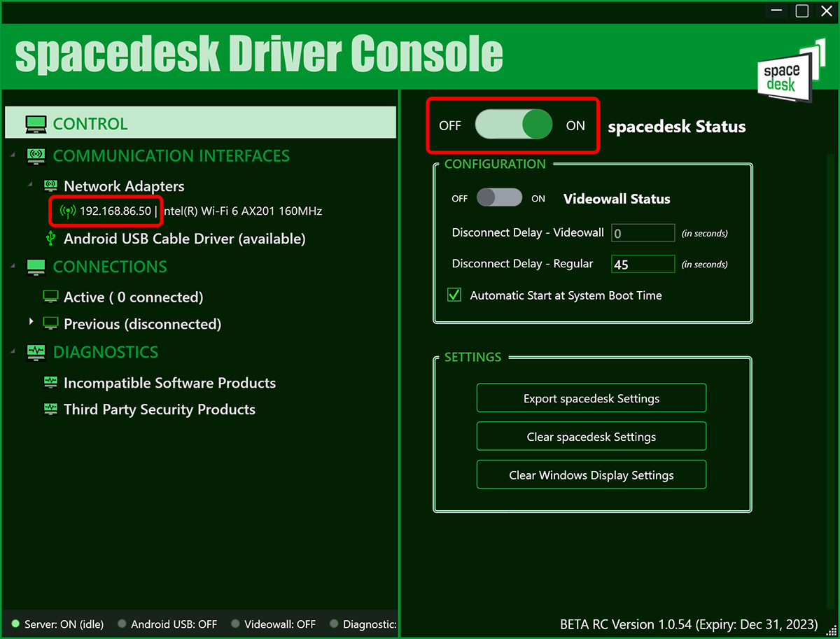
Task: Collapse the Network Adapters tree node
Action: [31, 184]
